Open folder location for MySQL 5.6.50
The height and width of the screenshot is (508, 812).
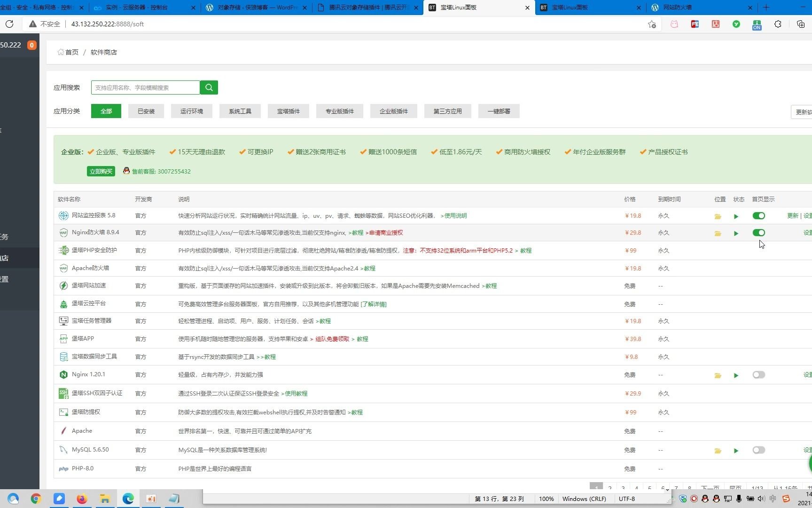coord(718,451)
